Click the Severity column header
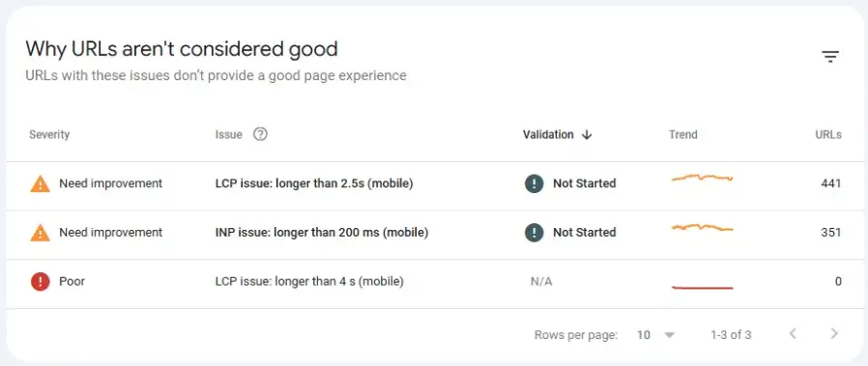Image resolution: width=868 pixels, height=366 pixels. (49, 134)
